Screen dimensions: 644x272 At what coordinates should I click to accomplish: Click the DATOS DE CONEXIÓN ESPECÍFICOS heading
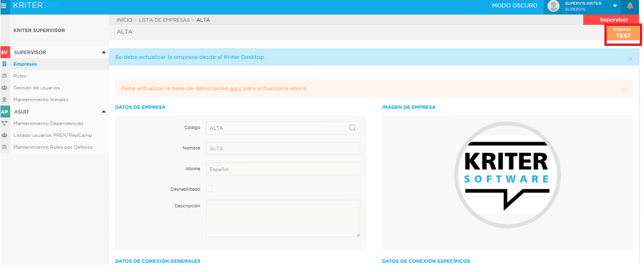(x=426, y=261)
